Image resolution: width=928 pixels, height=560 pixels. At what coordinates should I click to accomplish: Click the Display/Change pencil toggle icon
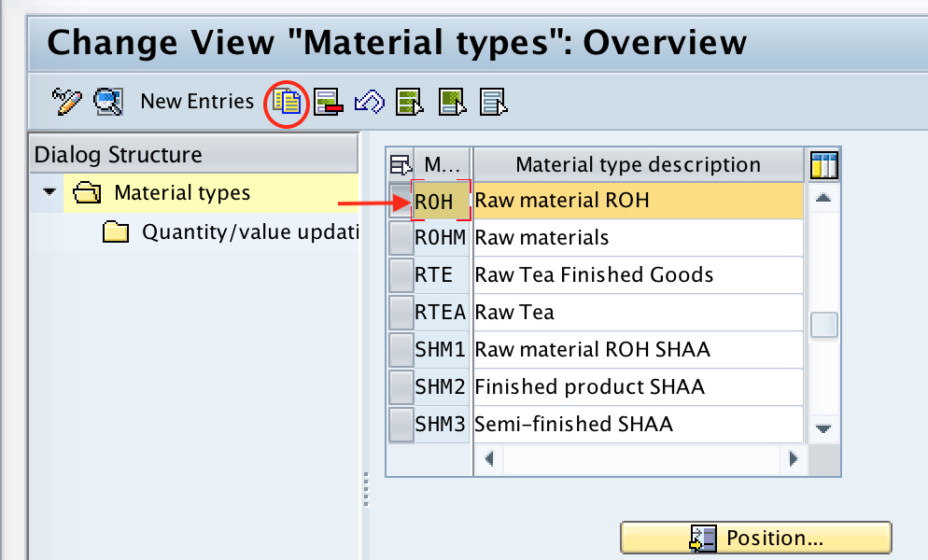(66, 101)
